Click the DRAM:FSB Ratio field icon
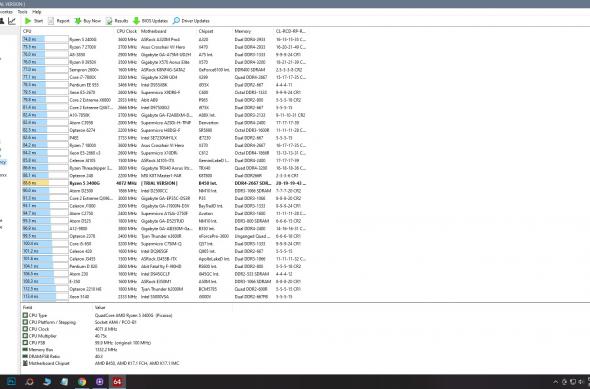The image size is (590, 389). coord(25,356)
